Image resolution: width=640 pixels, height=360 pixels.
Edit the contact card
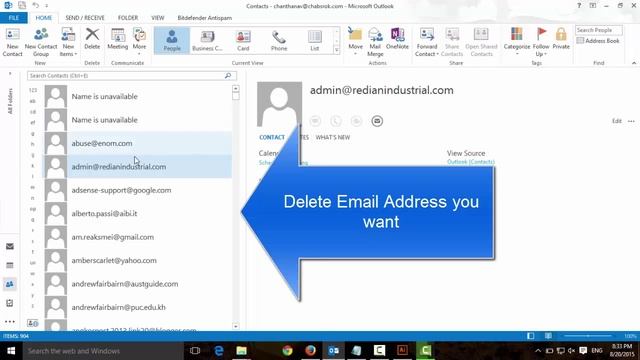click(x=617, y=121)
